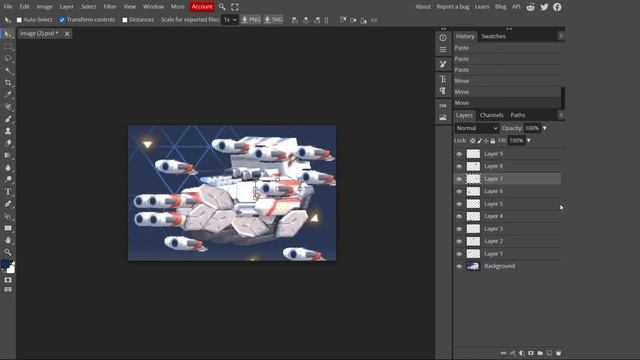The image size is (640, 360).
Task: Open the Fill slider arrow
Action: [x=529, y=140]
